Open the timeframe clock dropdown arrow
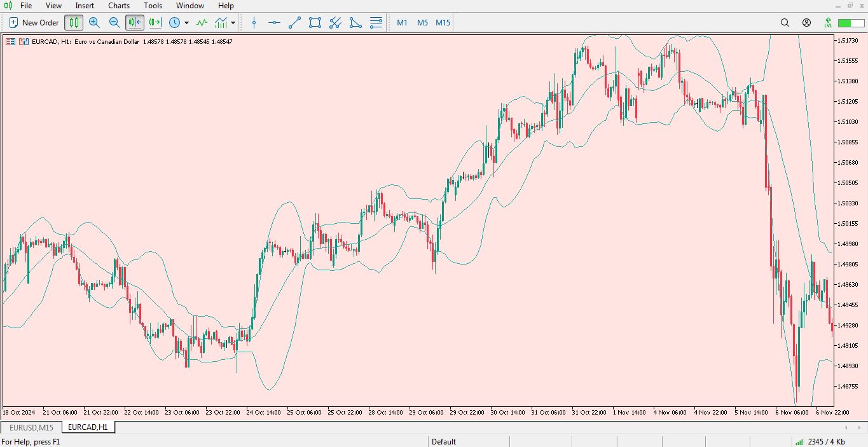The height and width of the screenshot is (447, 868). (x=186, y=23)
